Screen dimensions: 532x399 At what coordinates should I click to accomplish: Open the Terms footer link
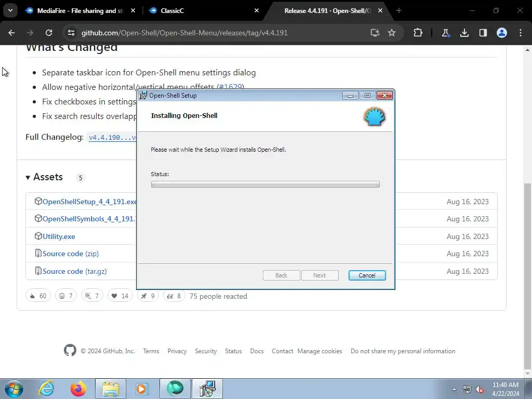(x=151, y=351)
